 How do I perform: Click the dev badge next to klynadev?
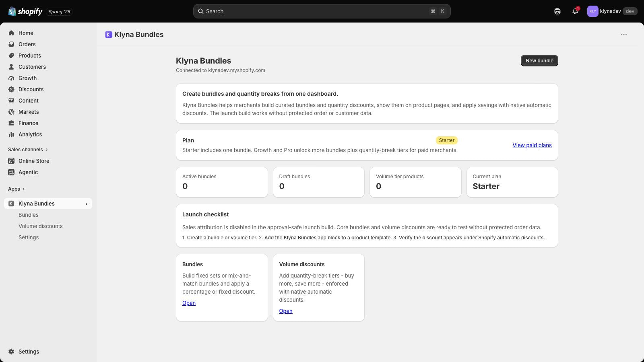point(630,11)
